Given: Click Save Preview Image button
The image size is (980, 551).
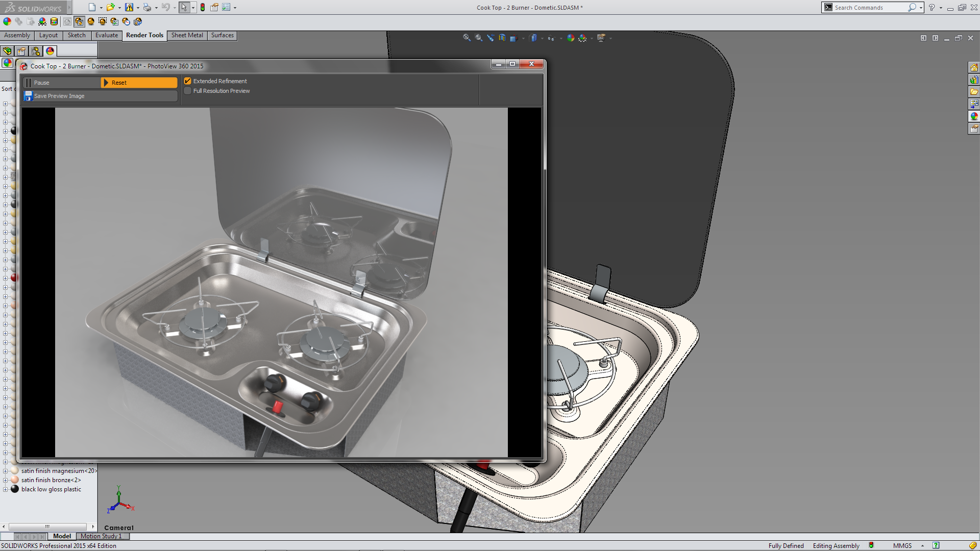Looking at the screenshot, I should [59, 96].
